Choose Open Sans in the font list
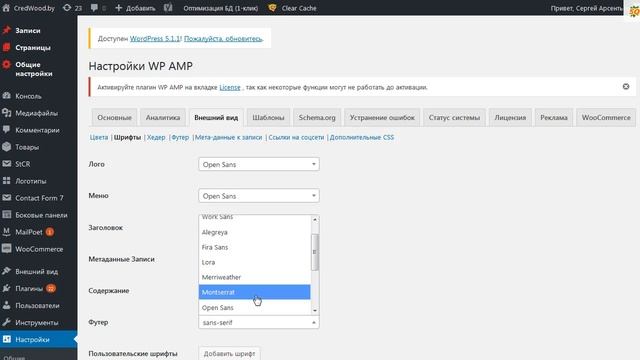The width and height of the screenshot is (640, 360). click(254, 307)
